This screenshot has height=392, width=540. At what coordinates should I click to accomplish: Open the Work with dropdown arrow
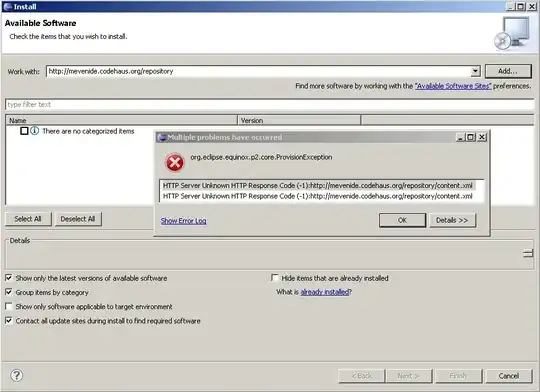click(x=475, y=71)
